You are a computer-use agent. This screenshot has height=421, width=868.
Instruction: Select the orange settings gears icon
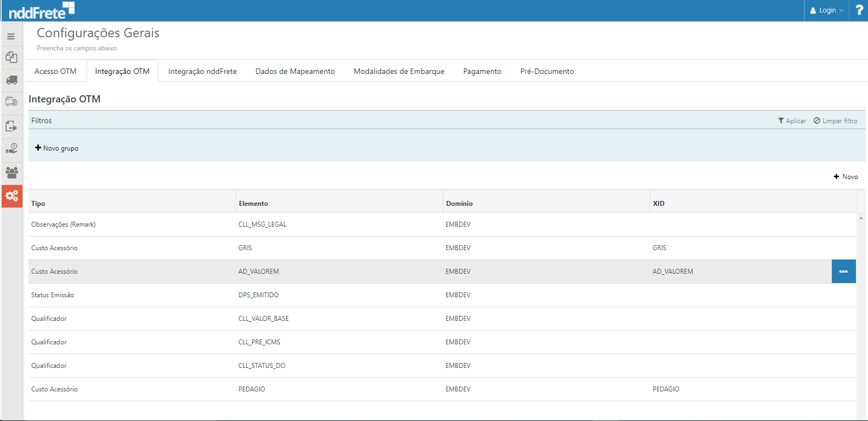pos(12,196)
